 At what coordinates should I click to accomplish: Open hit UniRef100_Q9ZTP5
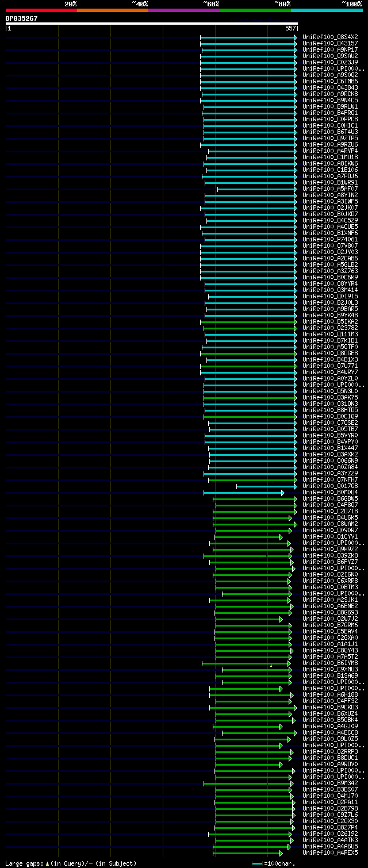[330, 138]
